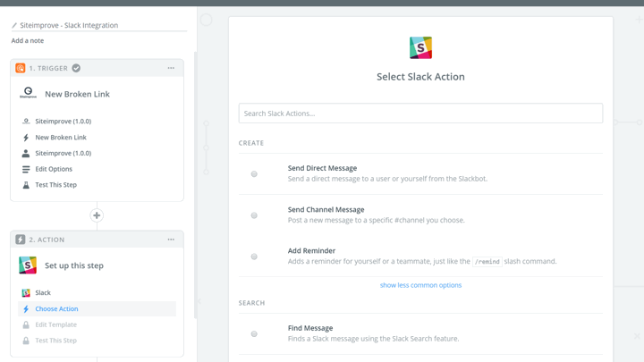Screen dimensions: 644x362
Task: Add a step with the plus icon
Action: (x=97, y=215)
